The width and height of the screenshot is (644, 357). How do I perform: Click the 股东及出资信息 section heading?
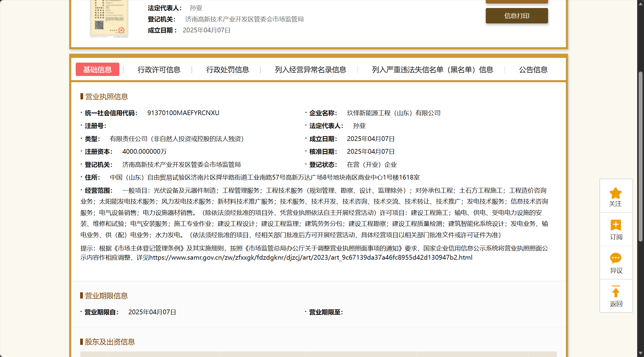(110, 342)
